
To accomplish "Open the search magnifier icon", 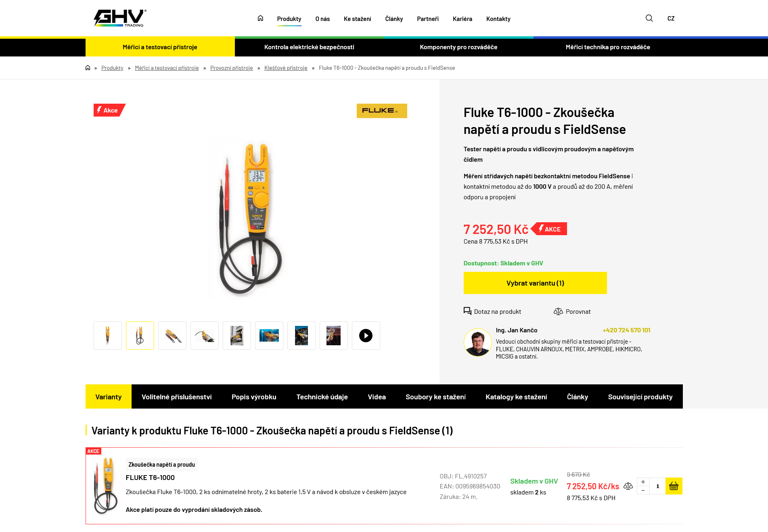I will pos(649,18).
